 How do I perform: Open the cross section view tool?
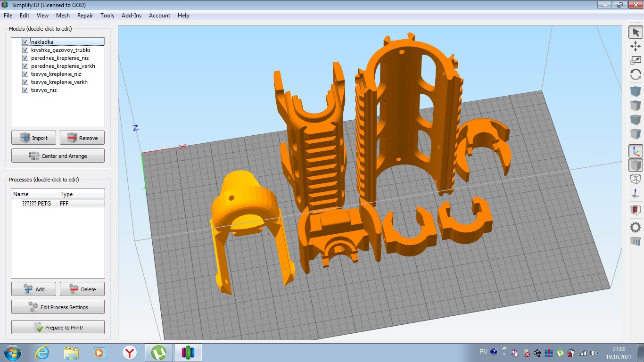pos(636,210)
